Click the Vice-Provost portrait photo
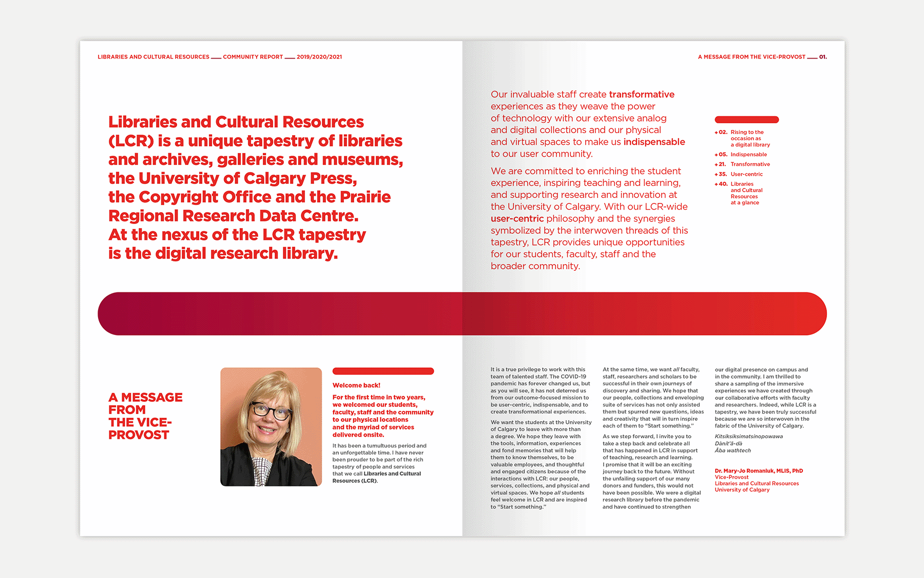 (271, 427)
